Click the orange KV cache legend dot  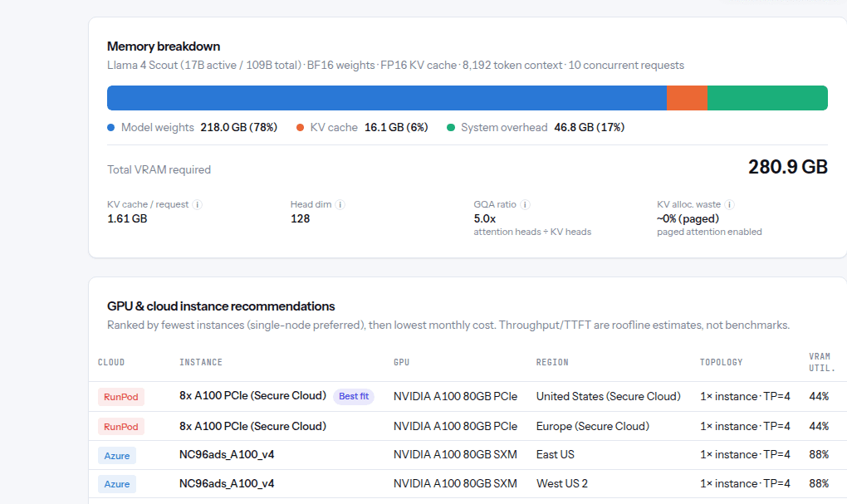(300, 128)
